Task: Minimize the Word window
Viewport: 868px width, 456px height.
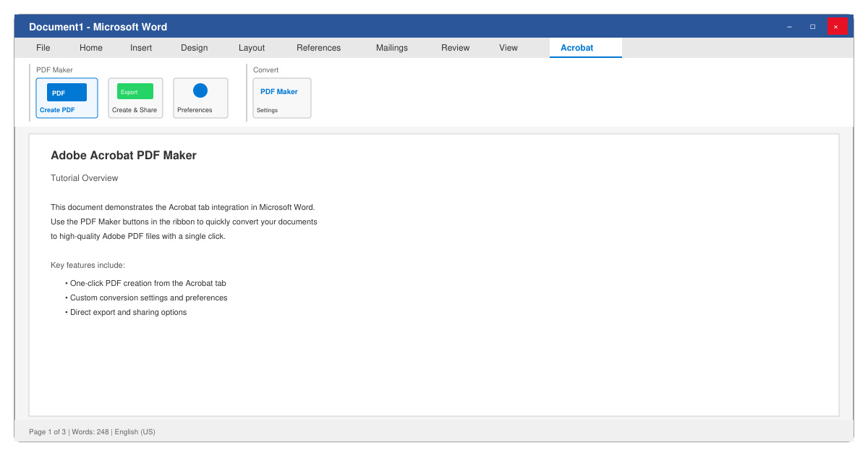Action: tap(790, 27)
